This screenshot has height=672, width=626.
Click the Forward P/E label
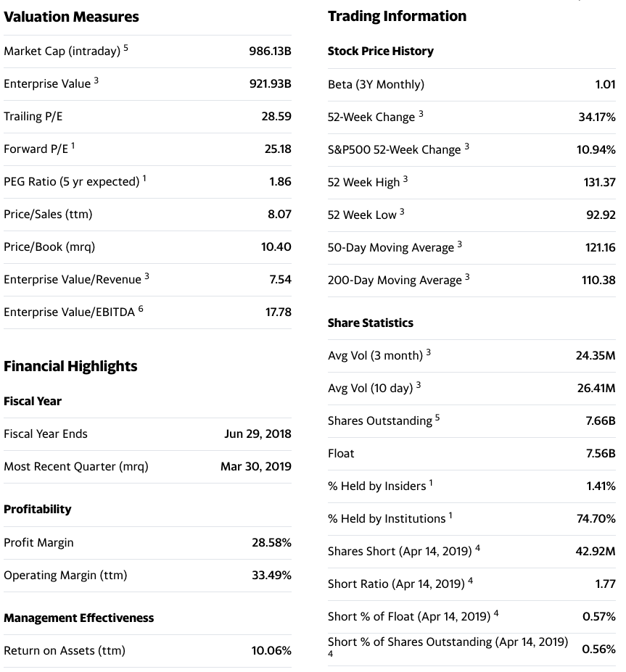pyautogui.click(x=36, y=149)
